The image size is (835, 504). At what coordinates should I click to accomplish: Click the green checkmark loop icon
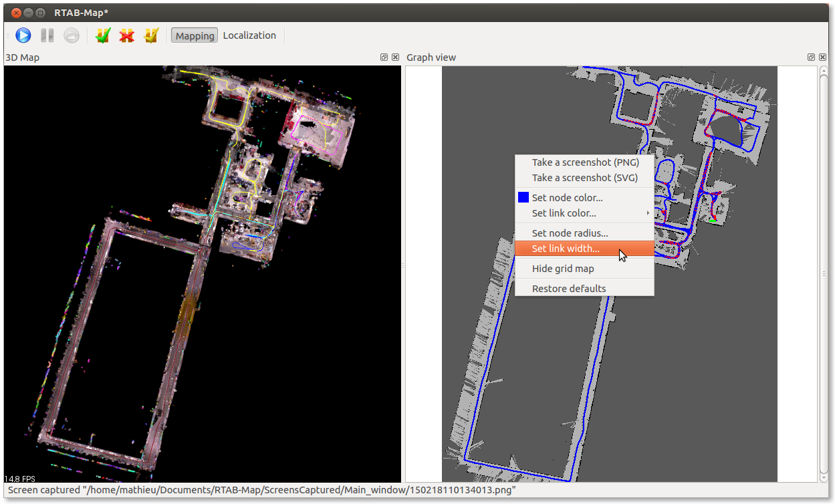coord(102,35)
